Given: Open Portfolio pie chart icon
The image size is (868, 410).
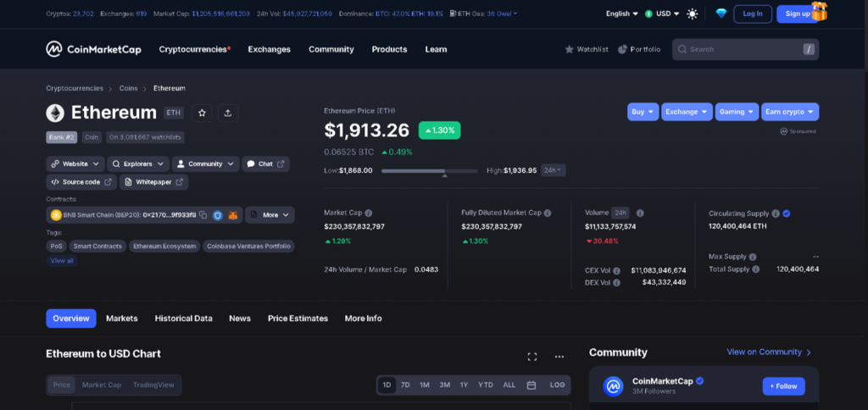Looking at the screenshot, I should pyautogui.click(x=622, y=49).
